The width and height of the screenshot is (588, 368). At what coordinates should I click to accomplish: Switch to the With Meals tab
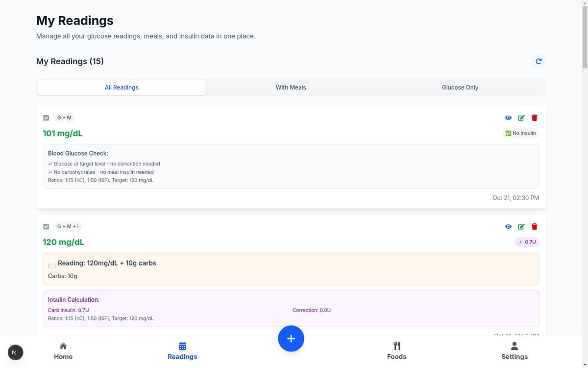point(291,87)
